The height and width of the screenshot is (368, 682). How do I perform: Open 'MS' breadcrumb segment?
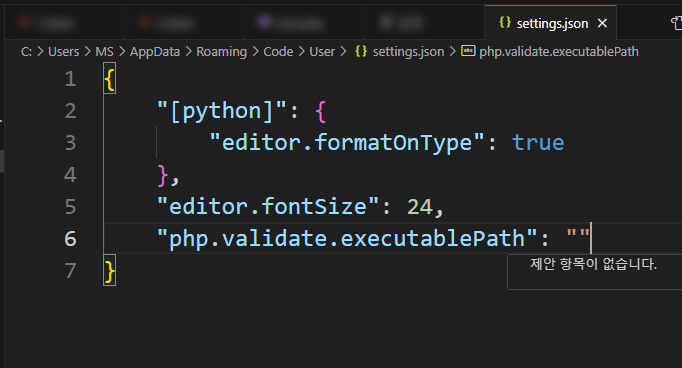tap(104, 52)
